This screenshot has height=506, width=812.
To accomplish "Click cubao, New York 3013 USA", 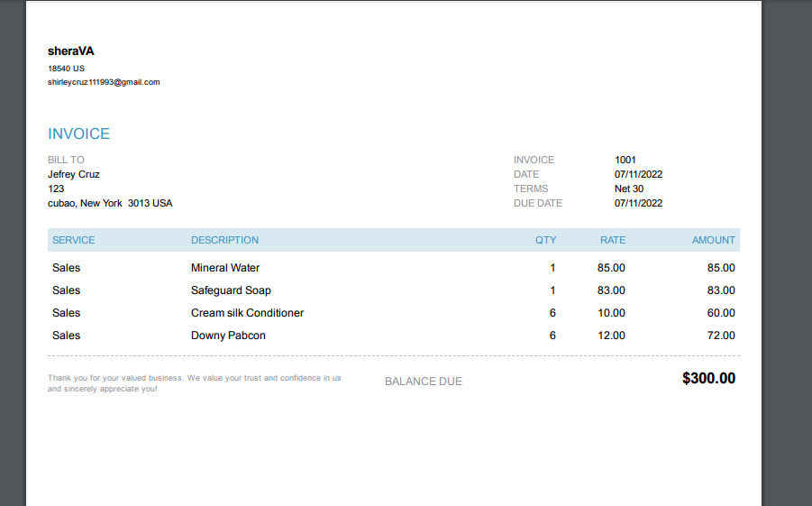I will coord(110,203).
